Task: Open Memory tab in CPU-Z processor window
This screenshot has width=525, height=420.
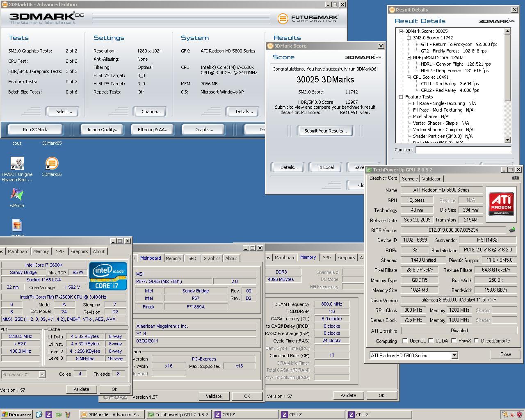Action: click(x=41, y=251)
